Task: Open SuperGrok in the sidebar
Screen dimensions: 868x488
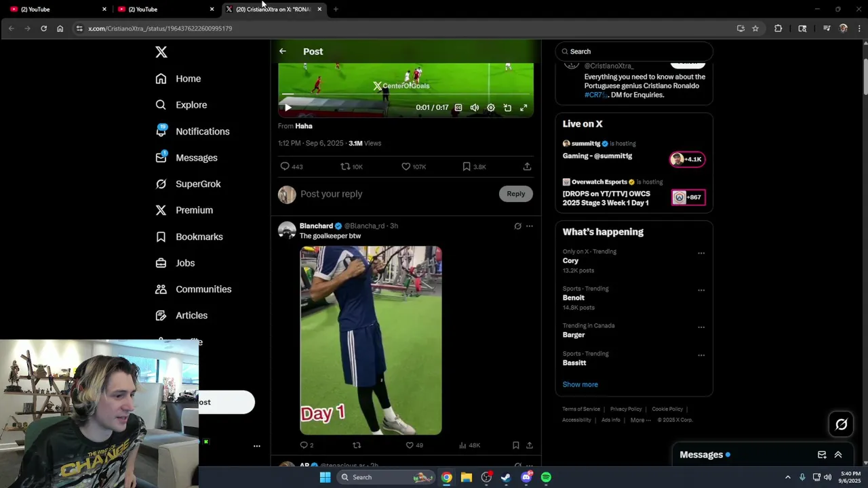Action: pos(188,184)
